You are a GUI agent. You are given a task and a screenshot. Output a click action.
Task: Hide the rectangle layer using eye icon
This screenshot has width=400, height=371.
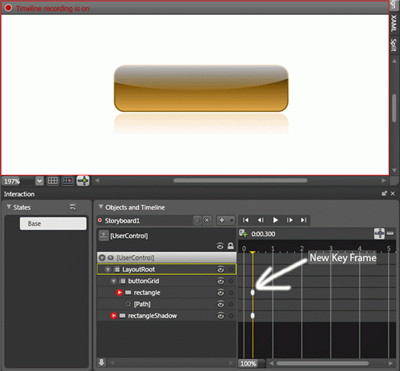(x=220, y=293)
